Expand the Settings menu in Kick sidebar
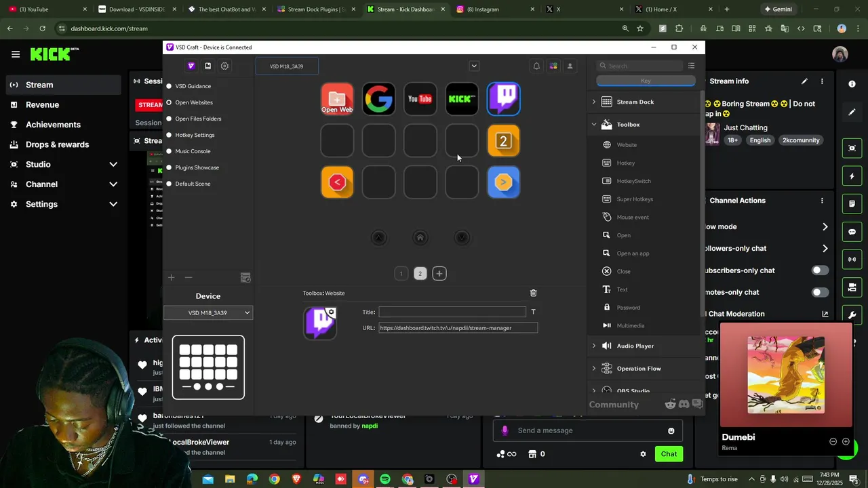Image resolution: width=868 pixels, height=488 pixels. [113, 204]
